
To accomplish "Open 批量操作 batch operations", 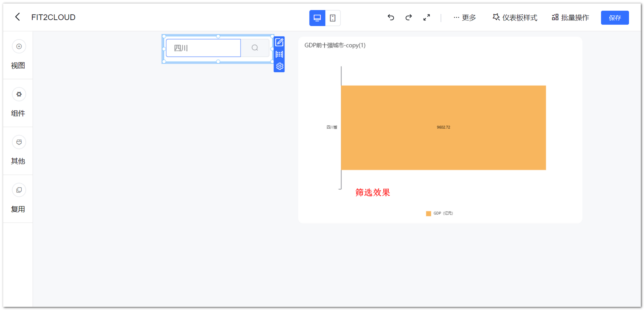I will [x=570, y=17].
